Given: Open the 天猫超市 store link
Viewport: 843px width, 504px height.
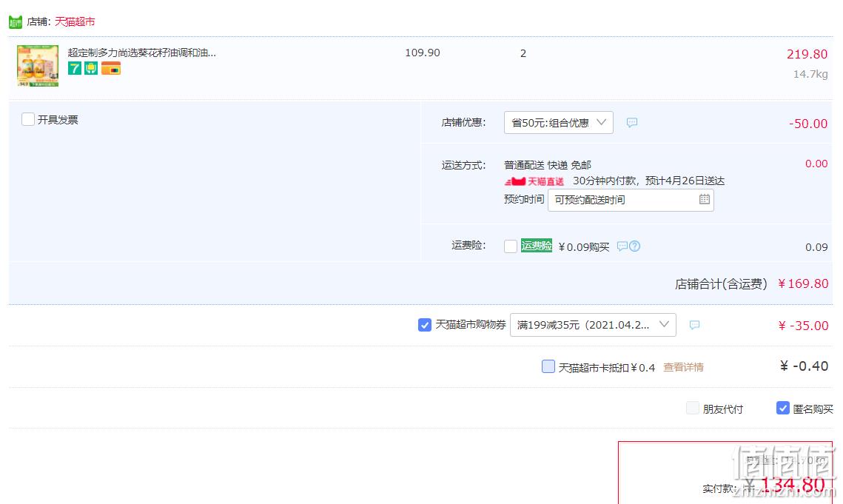Looking at the screenshot, I should pos(75,21).
